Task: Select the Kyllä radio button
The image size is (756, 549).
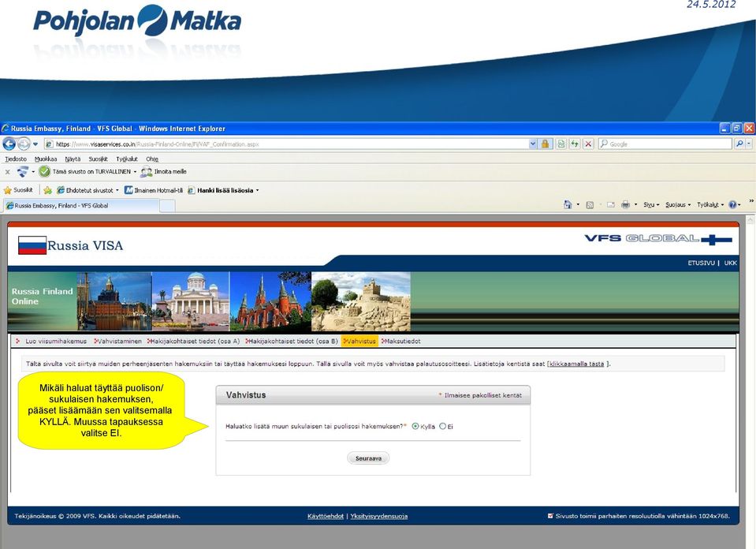Action: point(415,427)
